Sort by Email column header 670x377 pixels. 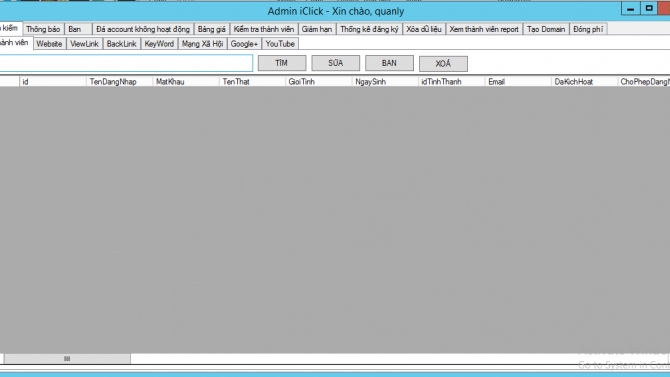tap(518, 82)
